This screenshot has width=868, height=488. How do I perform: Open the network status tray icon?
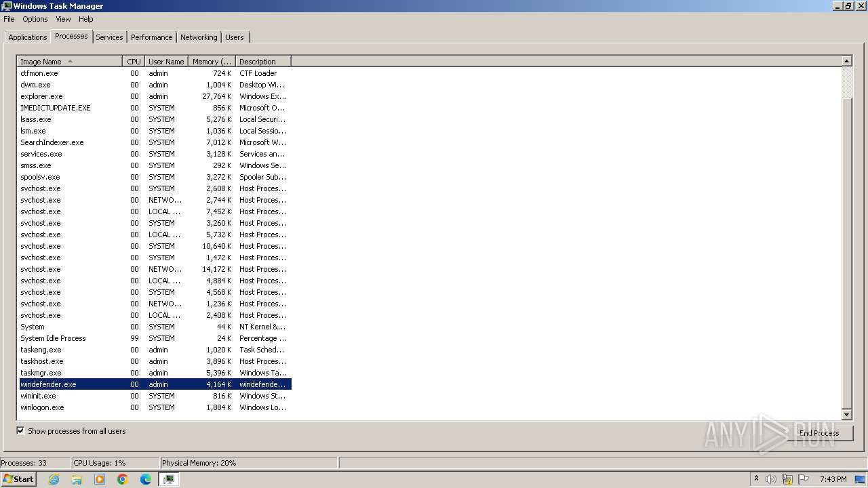787,479
